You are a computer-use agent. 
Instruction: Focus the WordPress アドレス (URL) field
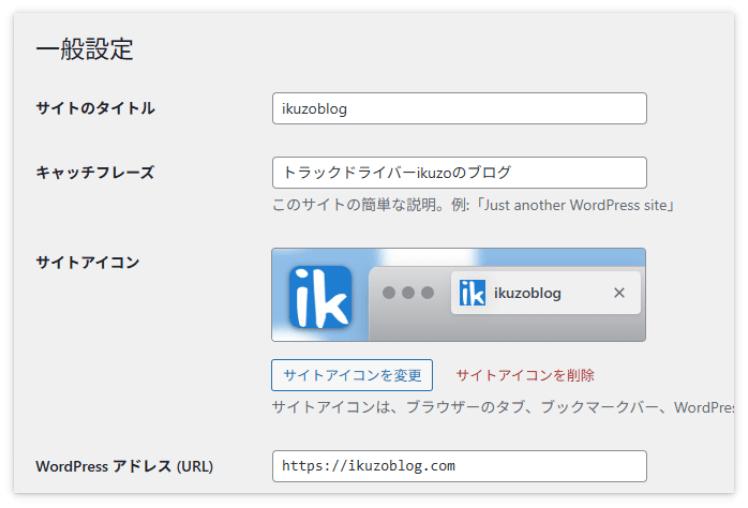point(459,466)
